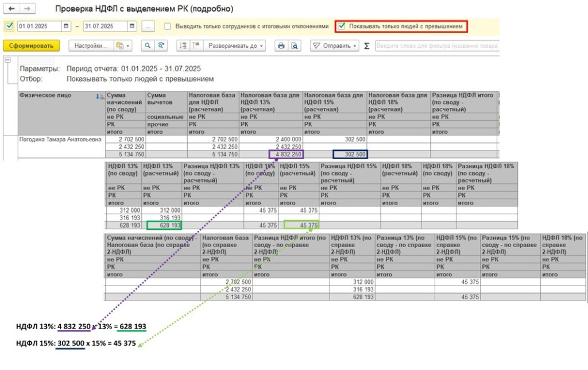Click the print report icon
Image resolution: width=588 pixels, height=370 pixels.
tap(281, 46)
